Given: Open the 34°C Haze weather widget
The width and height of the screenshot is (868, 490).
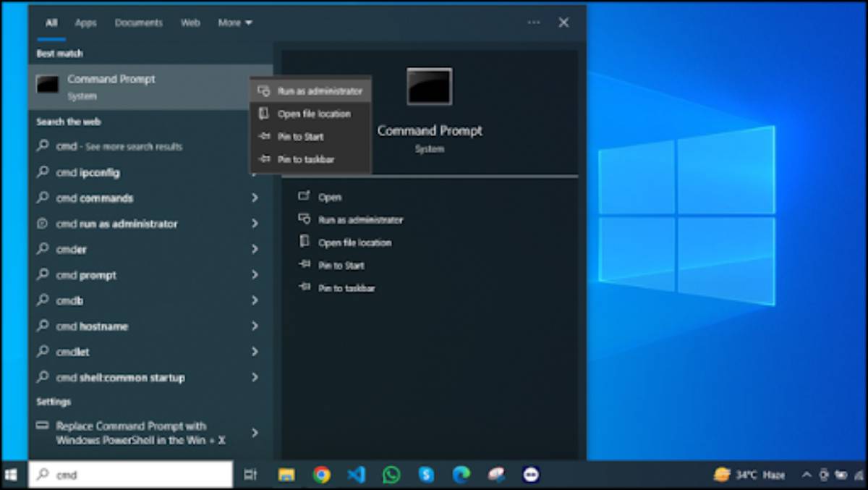Looking at the screenshot, I should [749, 475].
